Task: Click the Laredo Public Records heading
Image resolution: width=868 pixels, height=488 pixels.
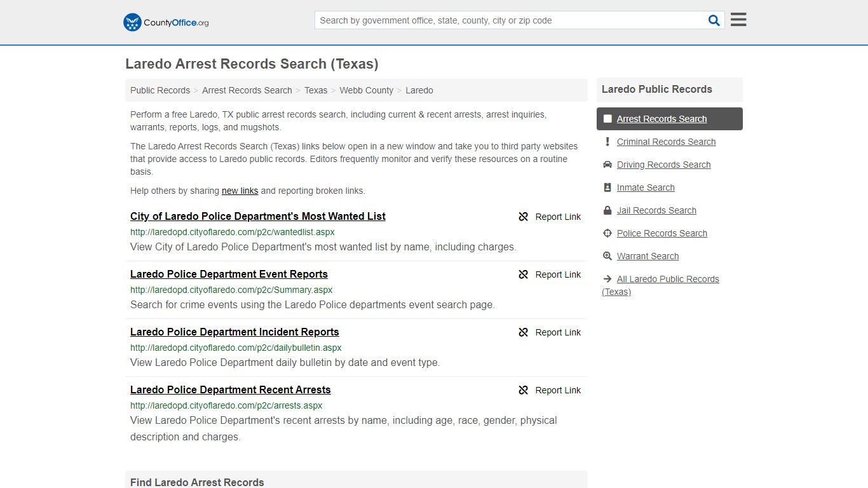Action: (657, 90)
